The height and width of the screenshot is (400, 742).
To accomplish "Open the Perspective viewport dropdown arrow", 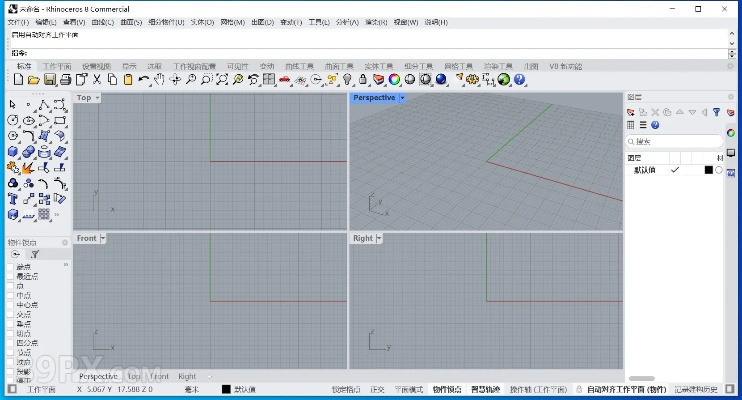I will [x=402, y=98].
